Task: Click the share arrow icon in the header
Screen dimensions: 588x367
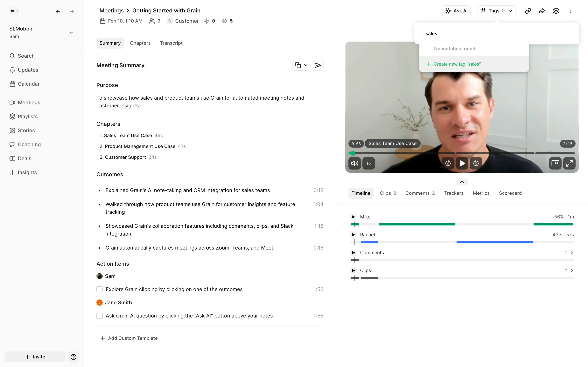Action: pos(542,11)
